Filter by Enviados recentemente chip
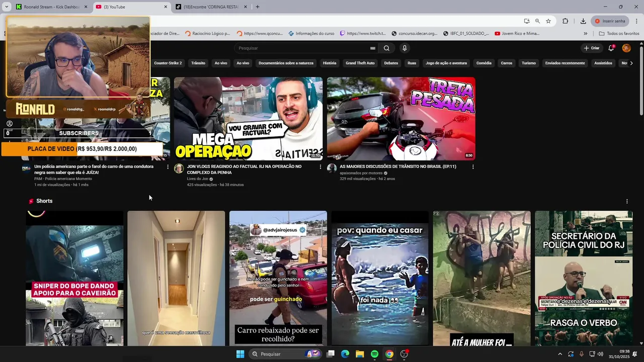644x362 pixels. [565, 63]
